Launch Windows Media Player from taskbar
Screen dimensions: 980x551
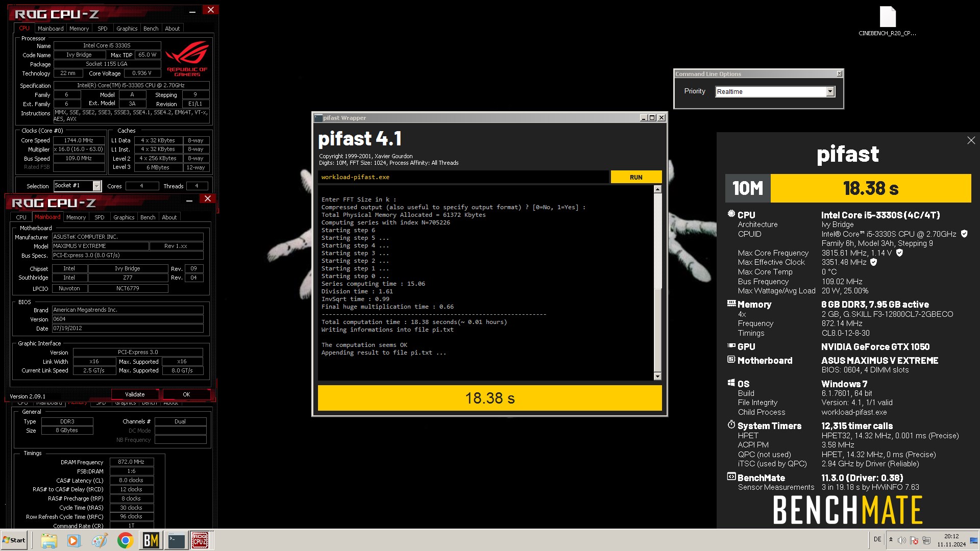74,540
